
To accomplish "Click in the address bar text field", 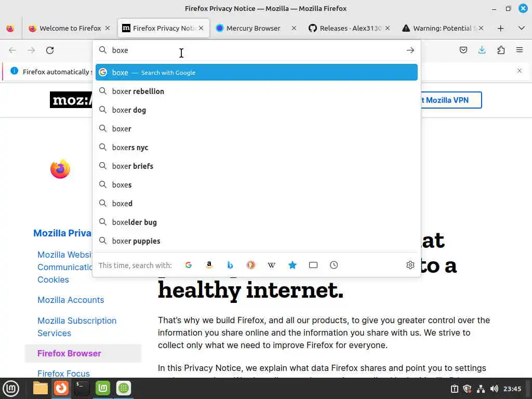I will pyautogui.click(x=256, y=50).
